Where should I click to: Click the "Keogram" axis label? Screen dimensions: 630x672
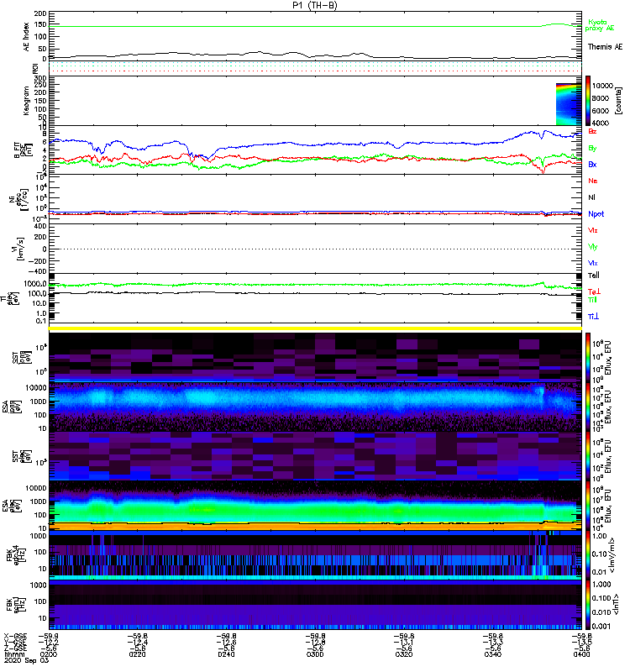tap(27, 100)
